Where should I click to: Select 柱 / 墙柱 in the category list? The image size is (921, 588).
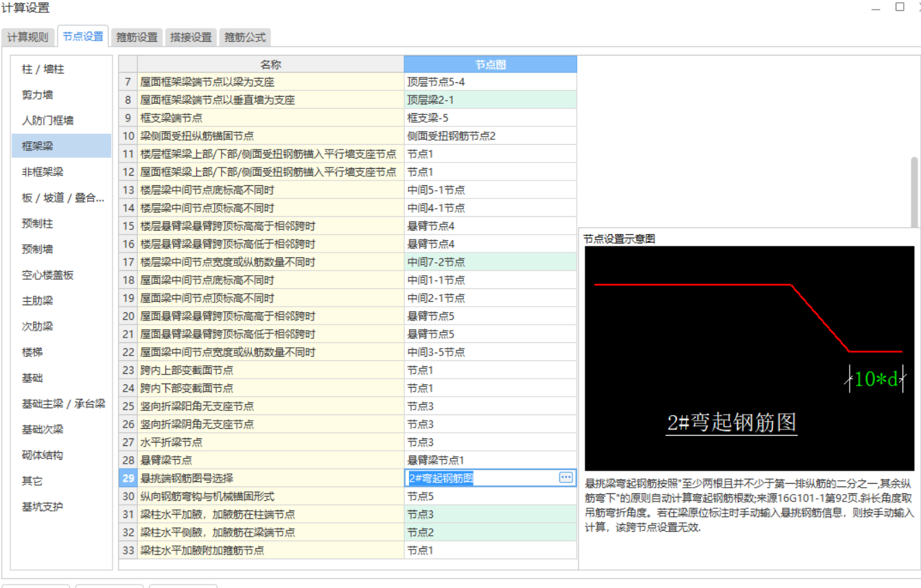point(61,69)
